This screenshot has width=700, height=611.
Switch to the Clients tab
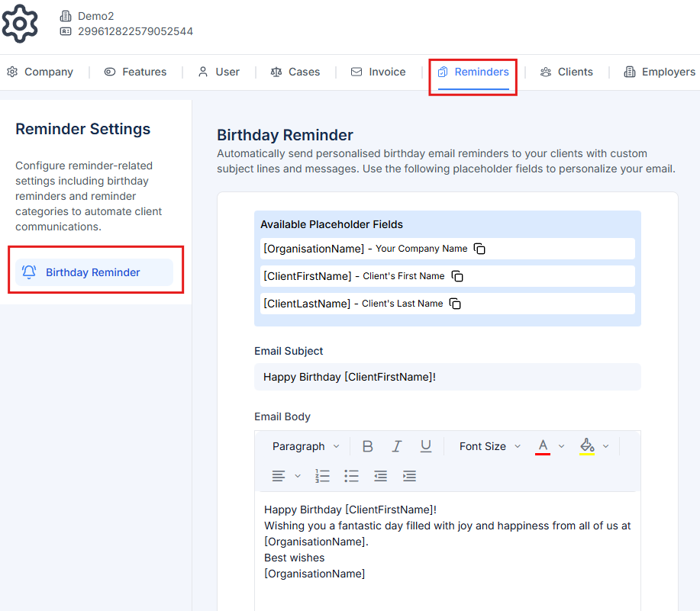click(566, 72)
